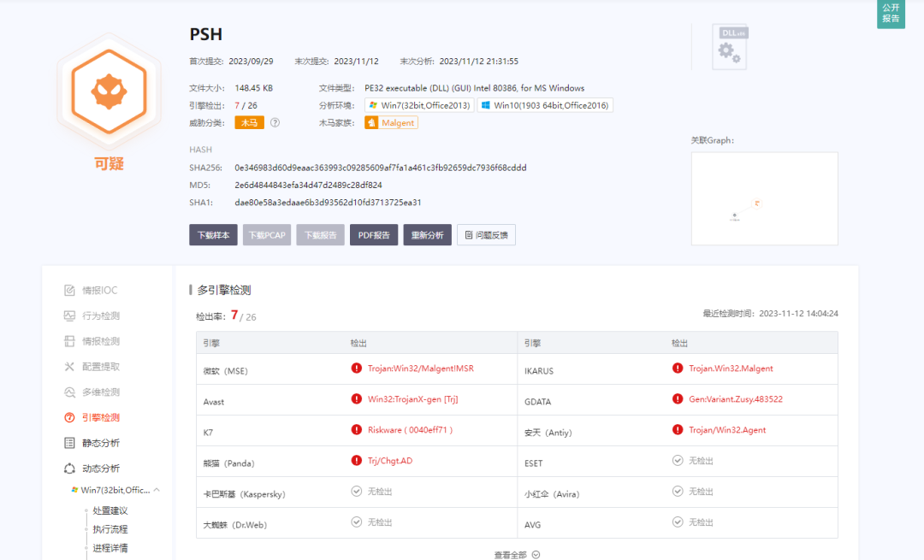924x560 pixels.
Task: Click red alert icon for Microsoft MSE detection
Action: (x=357, y=368)
